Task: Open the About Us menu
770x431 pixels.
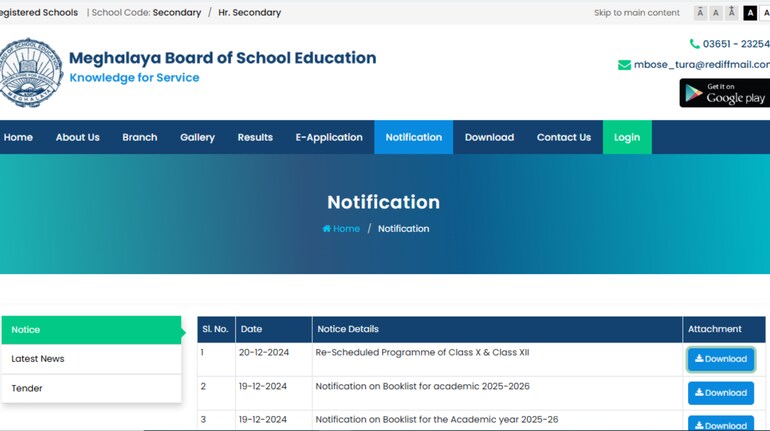Action: click(77, 137)
